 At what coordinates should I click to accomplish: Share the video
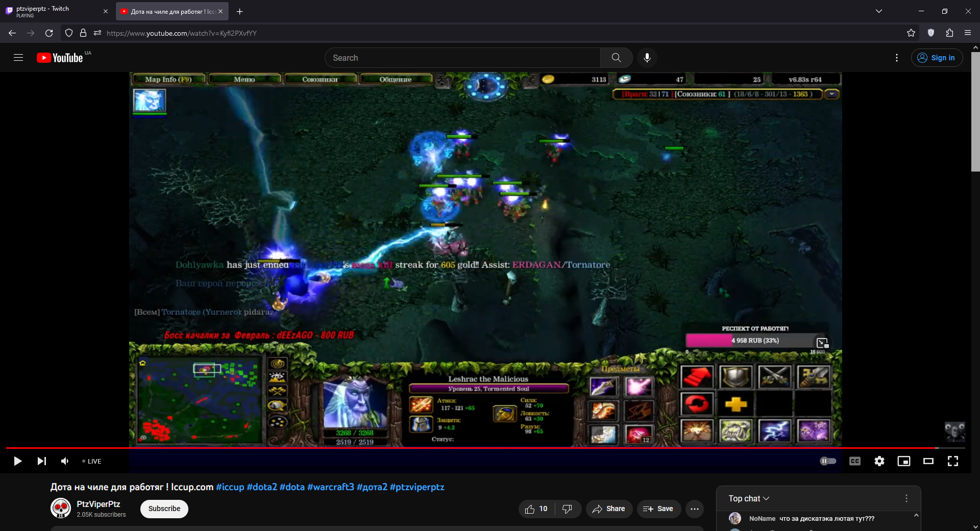[x=608, y=509]
